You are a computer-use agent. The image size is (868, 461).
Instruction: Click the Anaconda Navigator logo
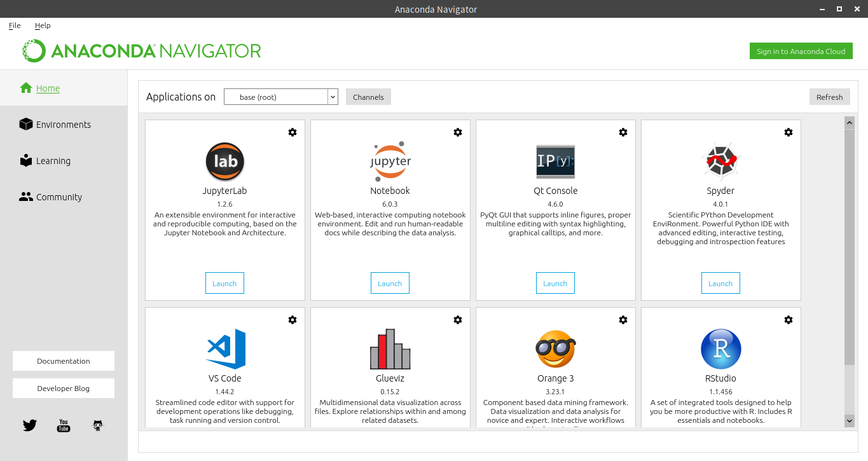tap(141, 51)
